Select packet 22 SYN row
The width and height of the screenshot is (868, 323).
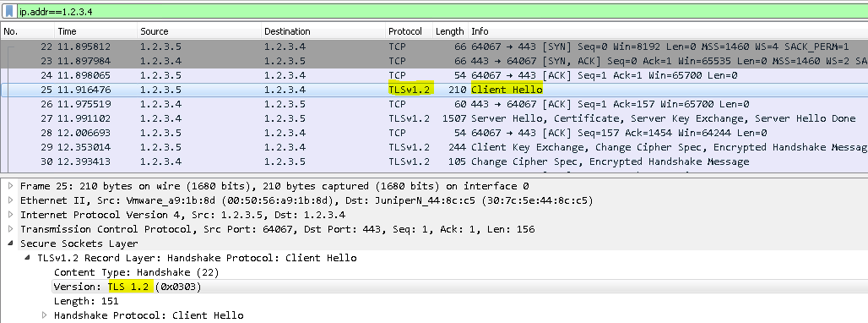pos(434,47)
